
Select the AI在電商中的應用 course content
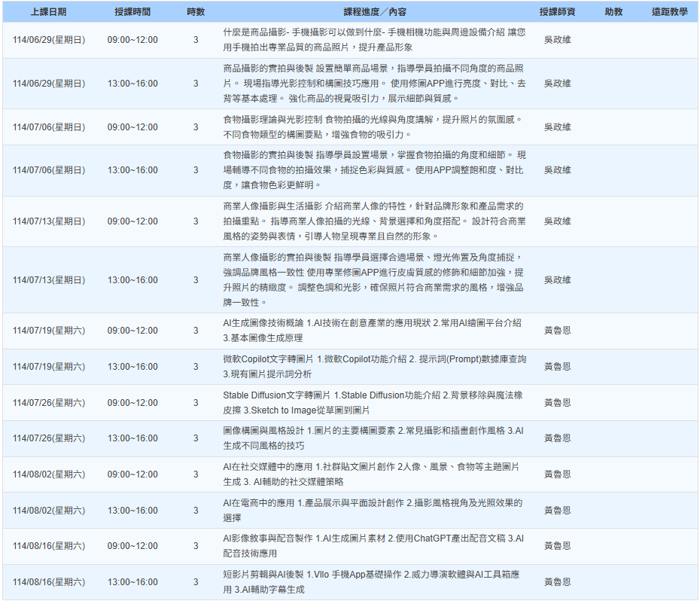374,511
